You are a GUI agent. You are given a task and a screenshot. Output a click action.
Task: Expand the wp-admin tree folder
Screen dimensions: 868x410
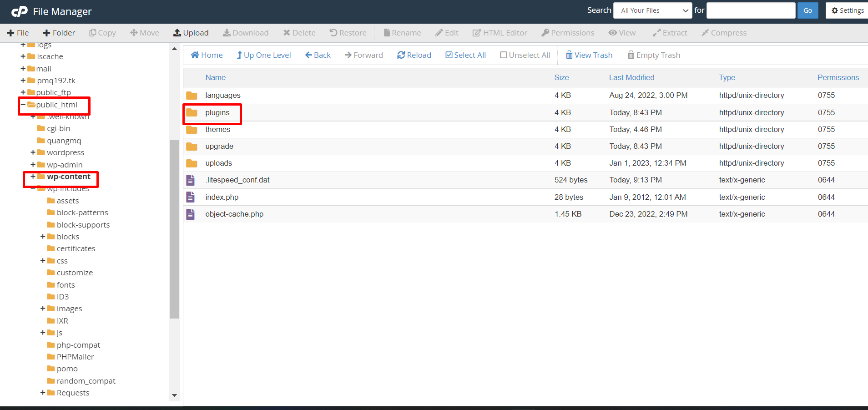[33, 165]
